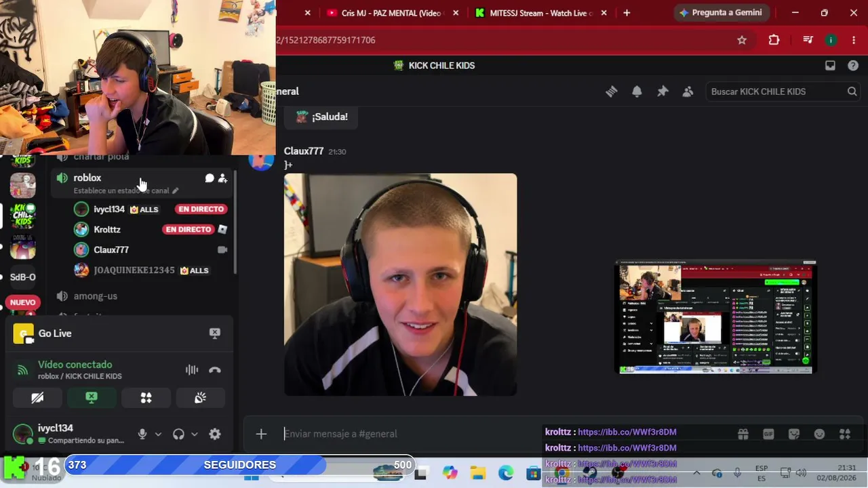
Task: Switch to Cris MJ - PAZ MENTAL tab
Action: click(x=391, y=13)
